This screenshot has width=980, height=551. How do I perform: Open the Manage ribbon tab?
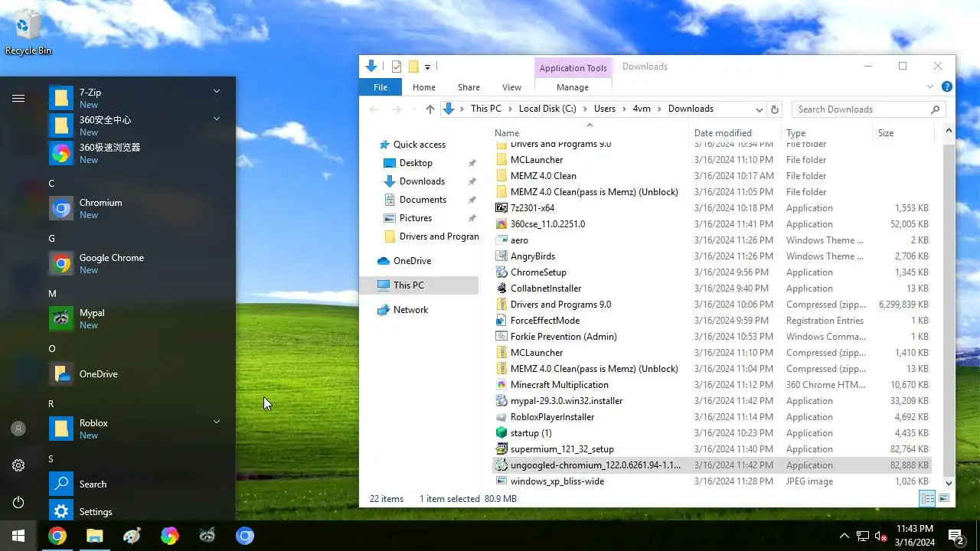pos(573,87)
